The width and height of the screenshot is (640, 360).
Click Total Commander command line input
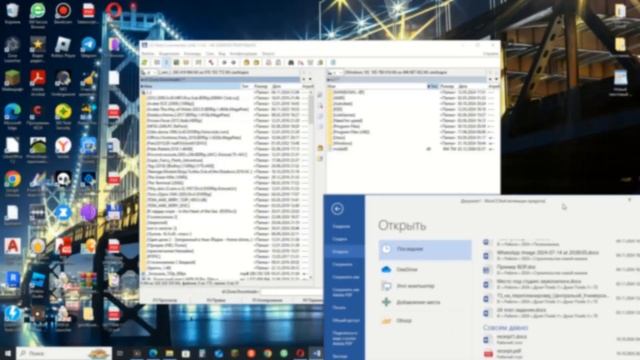click(x=291, y=292)
